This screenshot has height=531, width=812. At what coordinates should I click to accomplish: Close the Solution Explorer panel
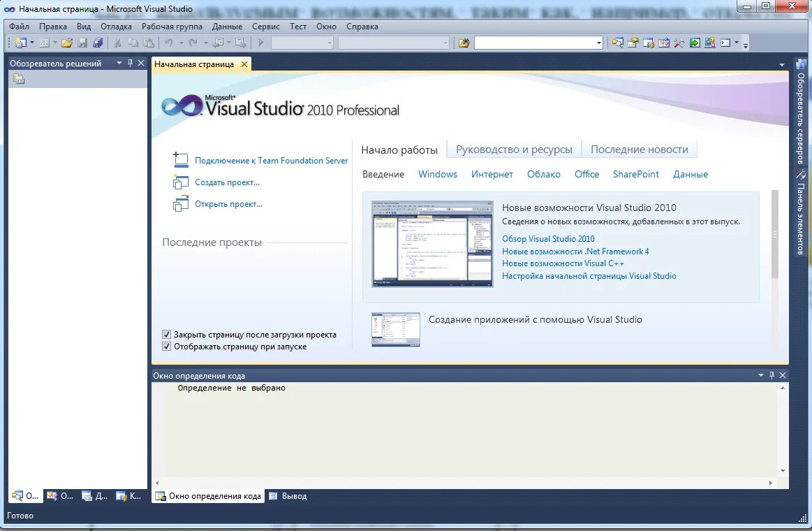pyautogui.click(x=141, y=63)
